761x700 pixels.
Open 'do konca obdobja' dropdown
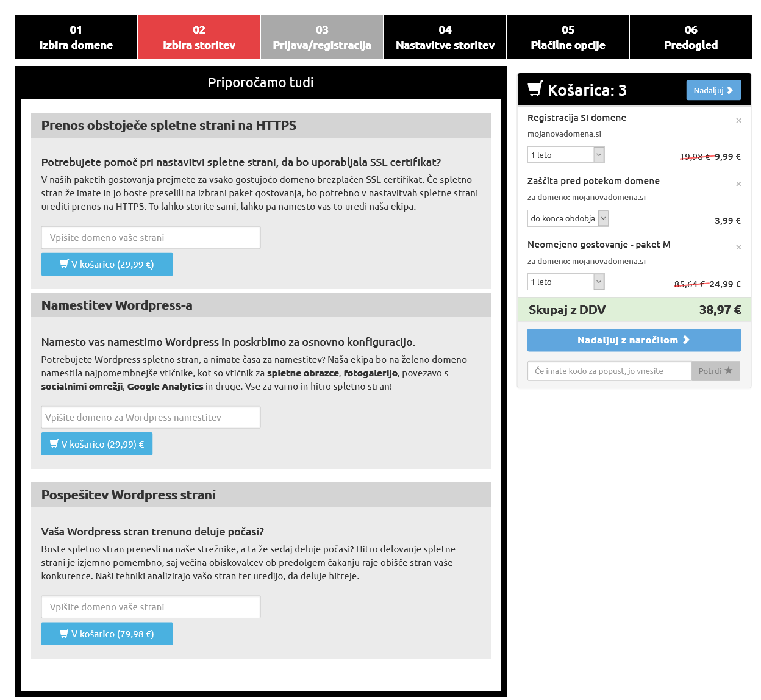pyautogui.click(x=568, y=218)
